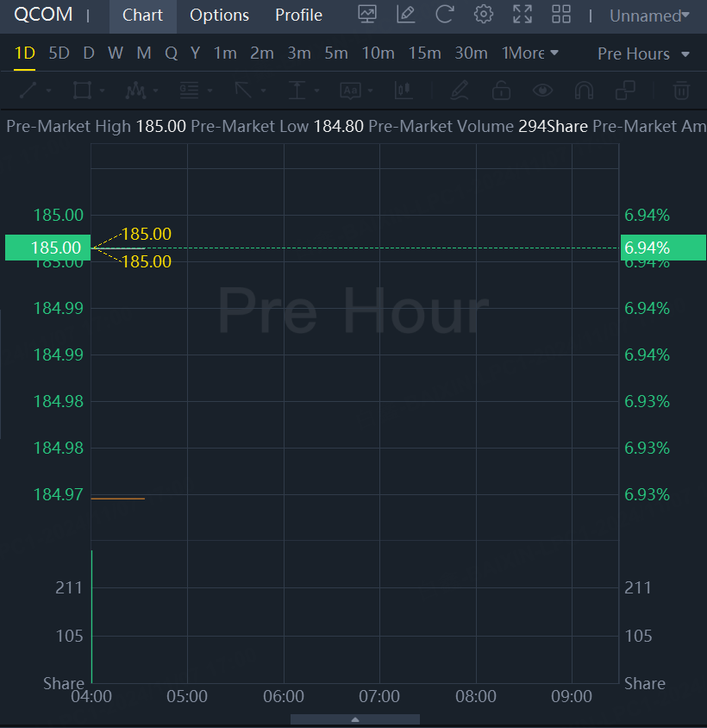Click the 07:00 time axis label
The image size is (707, 728).
[379, 696]
